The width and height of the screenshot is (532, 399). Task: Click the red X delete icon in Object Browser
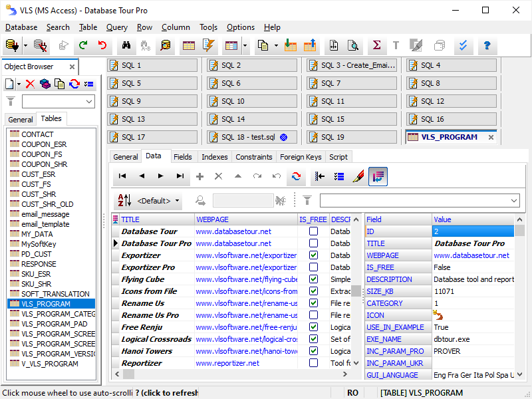coord(30,84)
